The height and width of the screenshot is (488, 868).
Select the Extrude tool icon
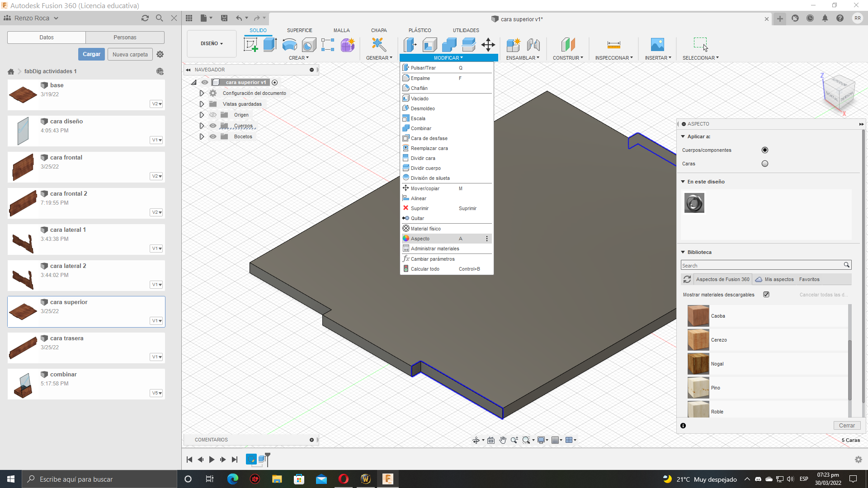[270, 45]
